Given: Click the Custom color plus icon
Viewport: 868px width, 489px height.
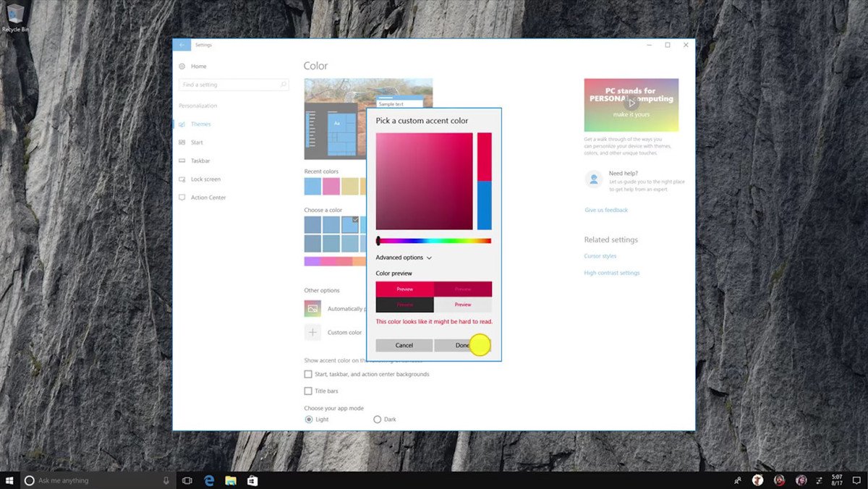Looking at the screenshot, I should pos(312,333).
